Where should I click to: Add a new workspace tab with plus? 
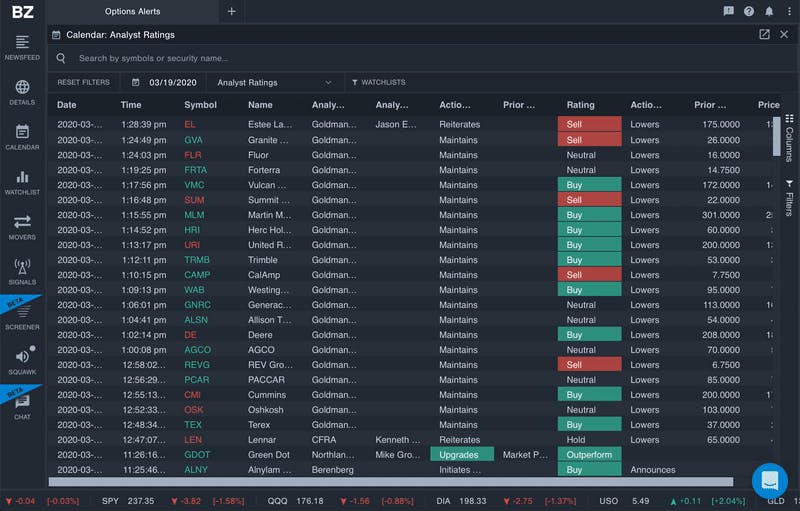[232, 11]
